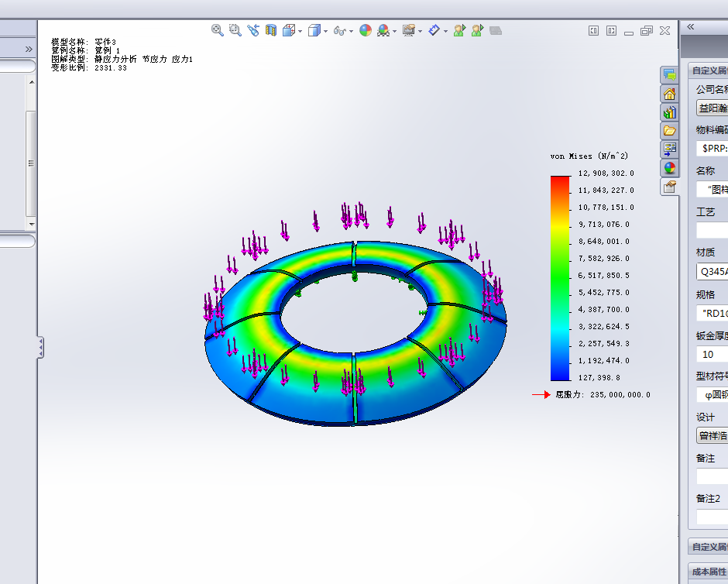The image size is (728, 584).
Task: Open the File Explorer folder tab
Action: 669,131
